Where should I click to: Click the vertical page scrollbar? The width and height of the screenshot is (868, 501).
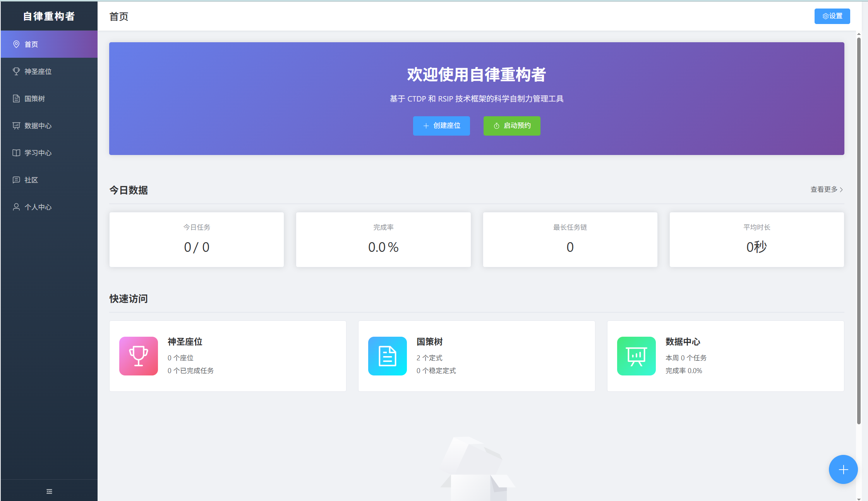pyautogui.click(x=859, y=232)
